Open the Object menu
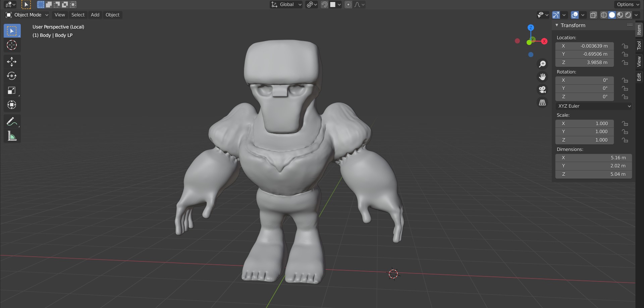 (112, 15)
